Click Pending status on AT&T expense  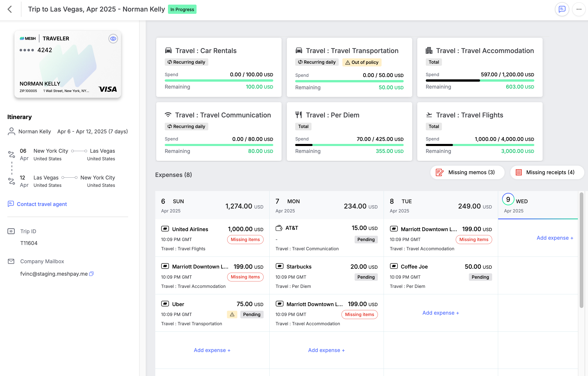[x=366, y=240]
